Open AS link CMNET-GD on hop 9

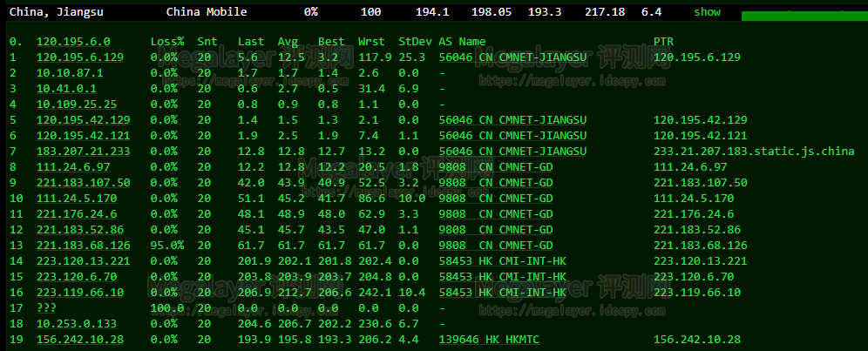496,183
